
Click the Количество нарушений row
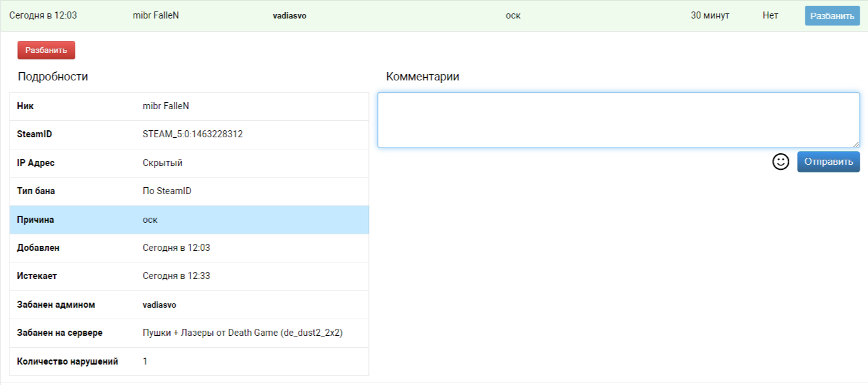click(x=189, y=361)
